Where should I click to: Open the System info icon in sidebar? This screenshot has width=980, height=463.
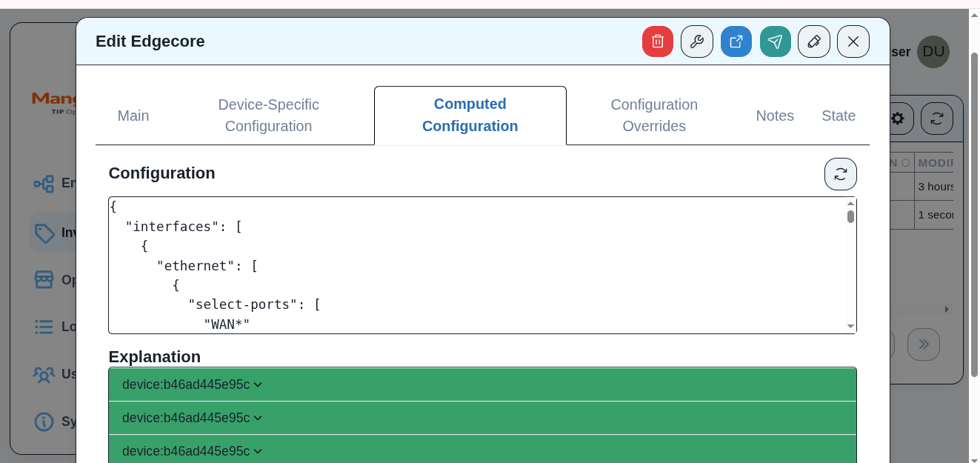44,422
